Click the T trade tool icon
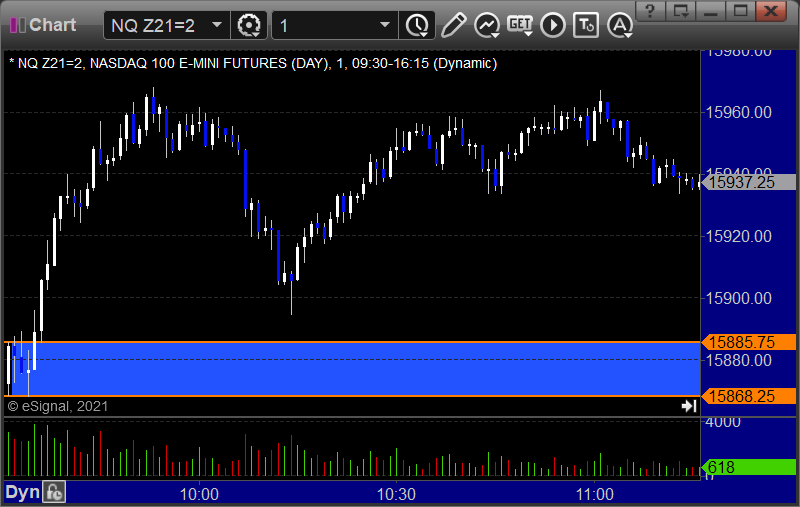Screen dimensions: 800x507 point(586,25)
